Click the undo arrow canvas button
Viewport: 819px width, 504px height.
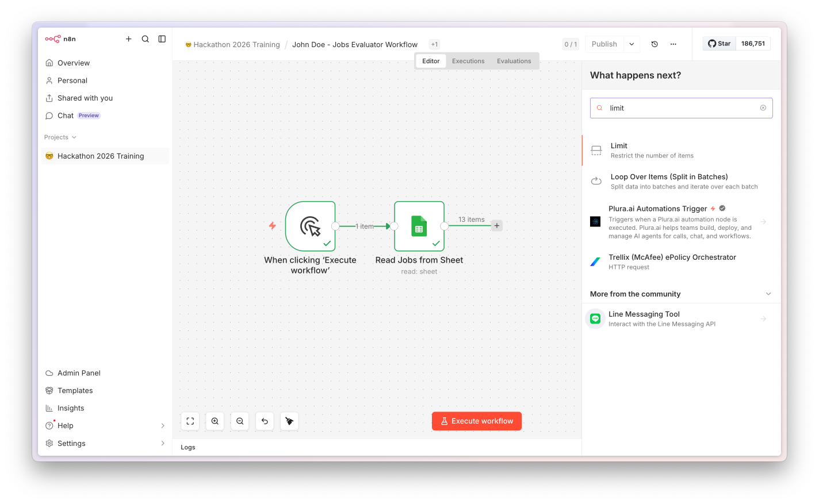coord(265,421)
